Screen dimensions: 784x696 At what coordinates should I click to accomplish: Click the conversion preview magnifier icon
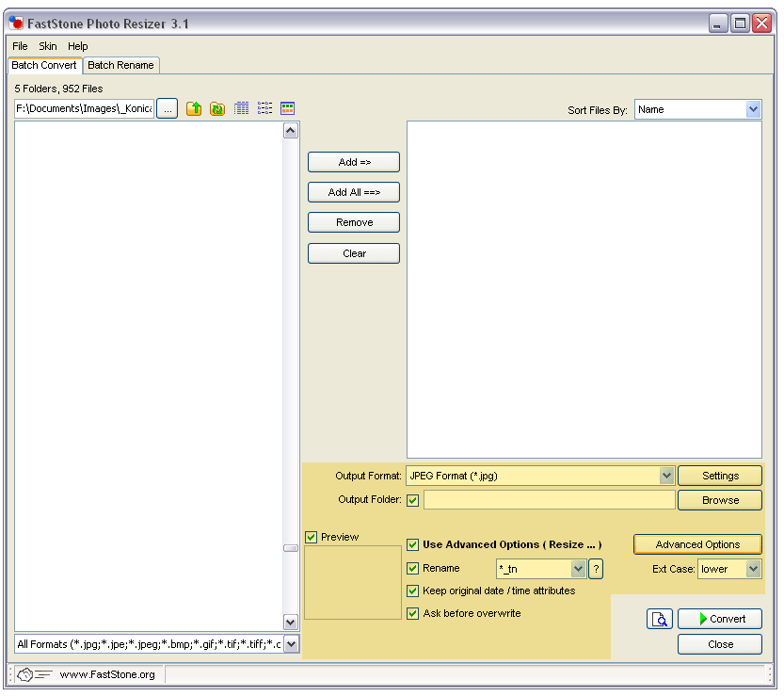point(660,619)
